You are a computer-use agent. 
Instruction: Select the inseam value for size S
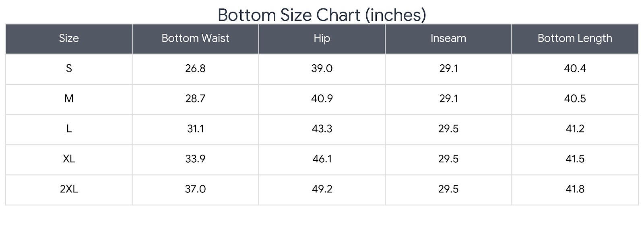coord(448,68)
